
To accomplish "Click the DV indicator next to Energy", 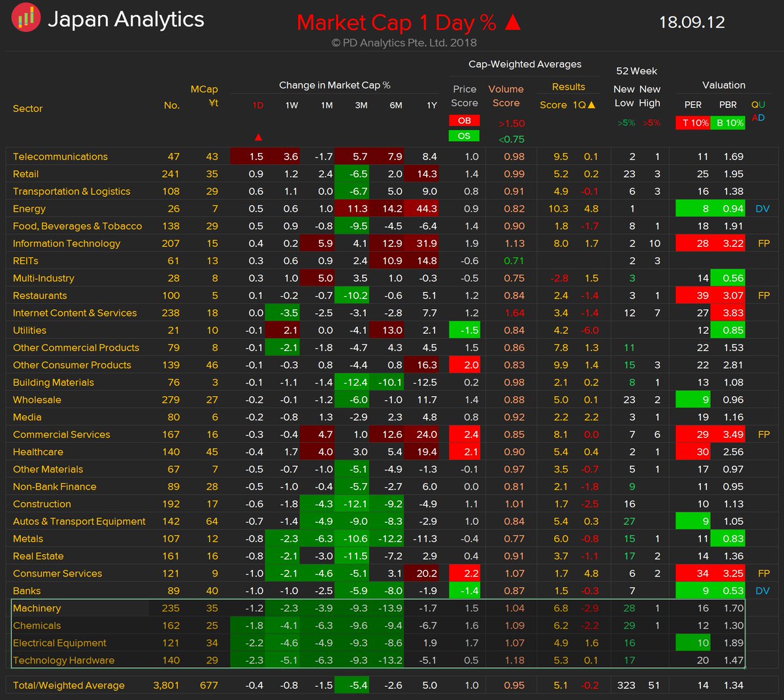I will pos(763,208).
